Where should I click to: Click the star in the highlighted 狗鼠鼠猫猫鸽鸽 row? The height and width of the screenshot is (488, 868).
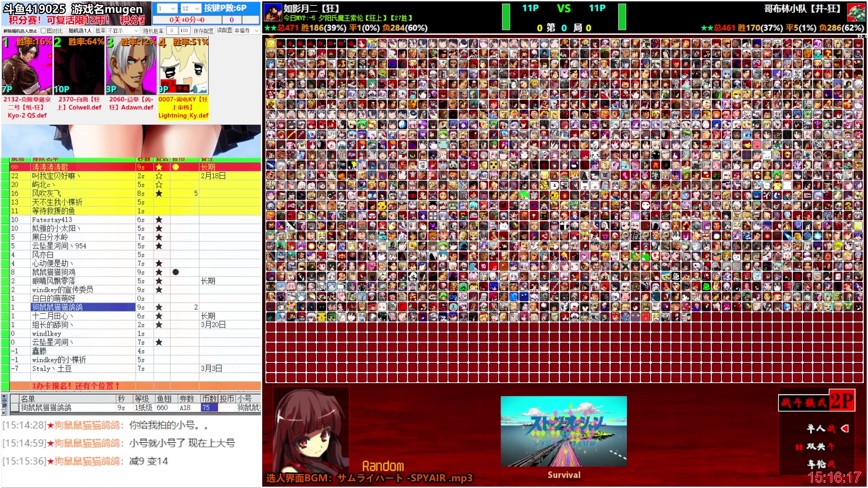(159, 307)
